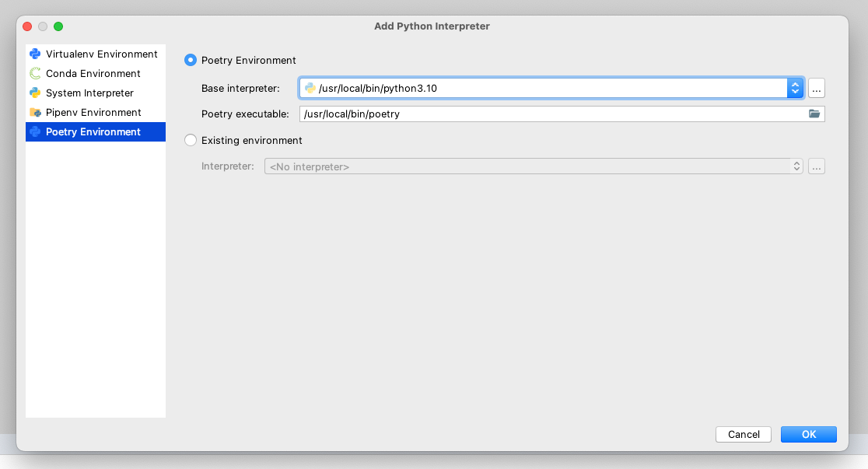Click into the Poetry executable path field
The image size is (868, 469).
tap(544, 114)
